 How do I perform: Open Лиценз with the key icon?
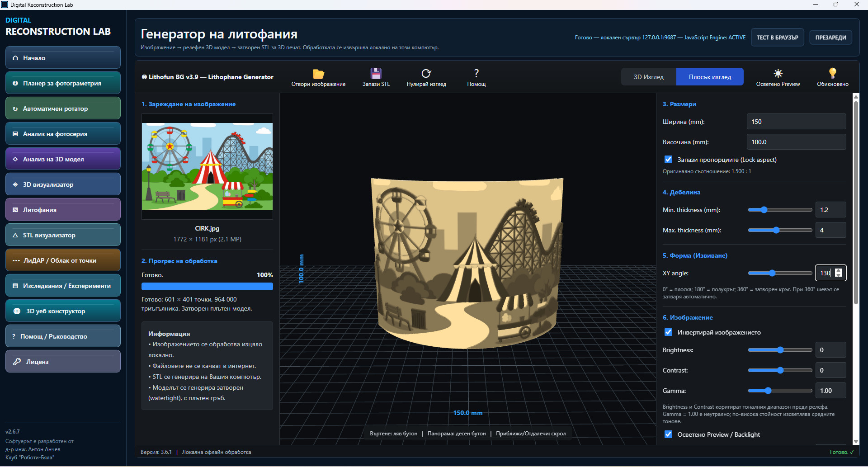tap(63, 361)
